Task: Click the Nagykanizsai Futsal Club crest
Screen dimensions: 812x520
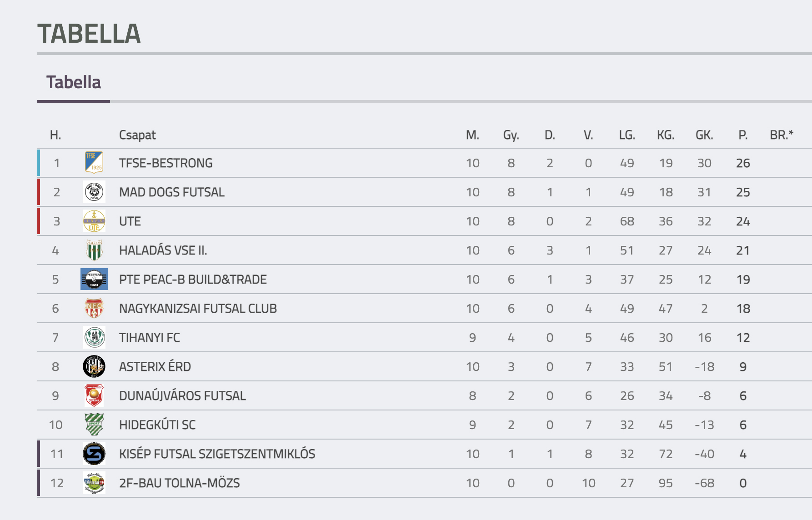Action: 94,308
